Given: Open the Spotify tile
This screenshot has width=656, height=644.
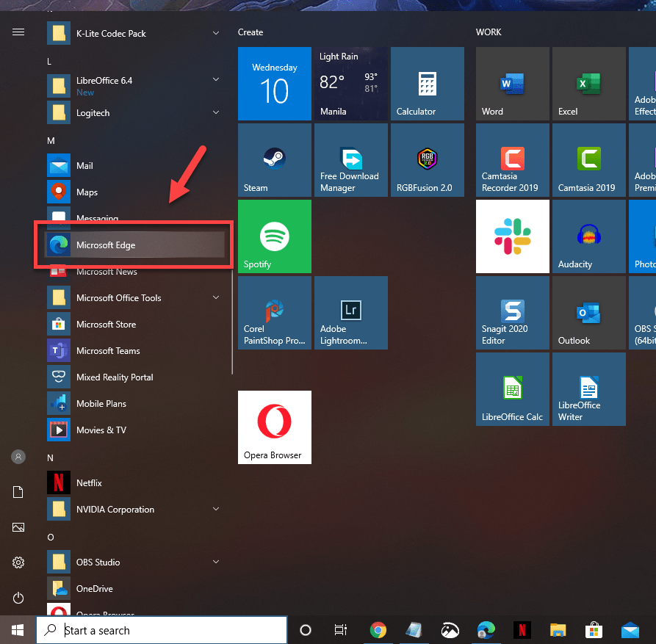Looking at the screenshot, I should 275,236.
